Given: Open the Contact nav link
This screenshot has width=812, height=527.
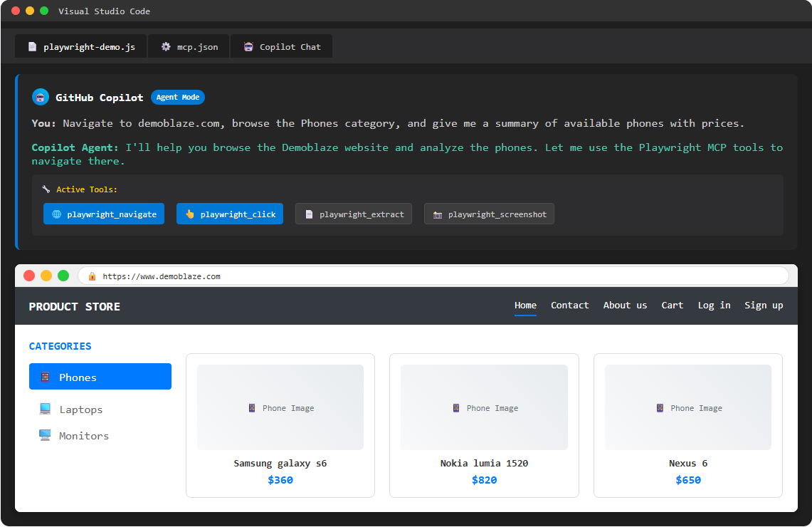Looking at the screenshot, I should pyautogui.click(x=569, y=306).
